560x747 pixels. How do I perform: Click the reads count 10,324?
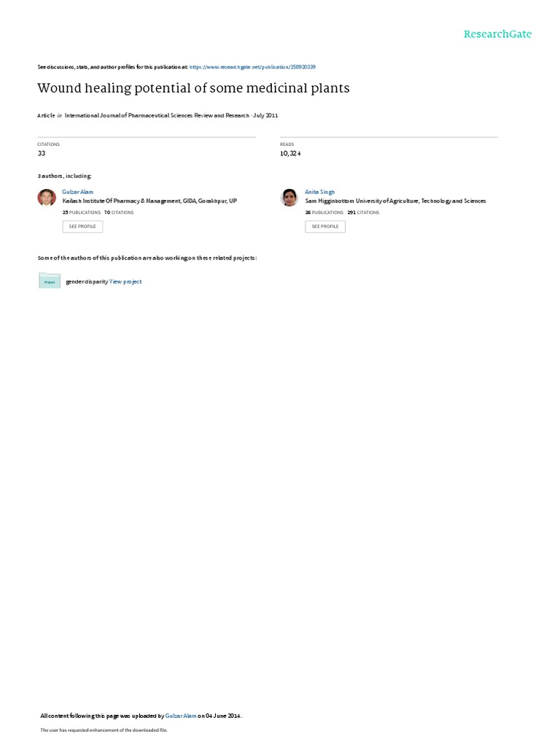point(290,153)
